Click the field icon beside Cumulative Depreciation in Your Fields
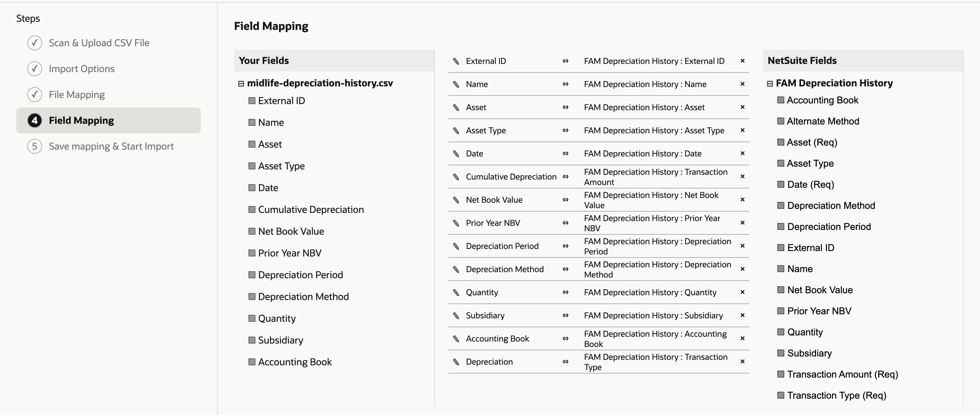The width and height of the screenshot is (980, 415). 252,210
